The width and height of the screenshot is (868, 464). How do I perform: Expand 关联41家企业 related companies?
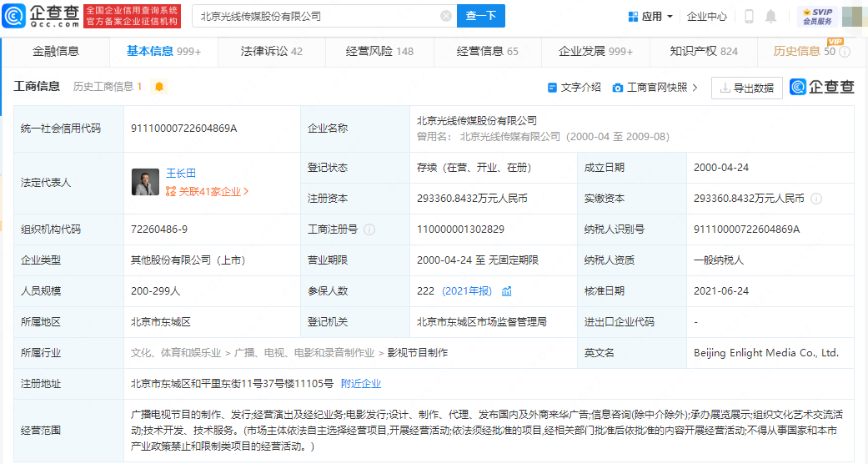pyautogui.click(x=207, y=191)
